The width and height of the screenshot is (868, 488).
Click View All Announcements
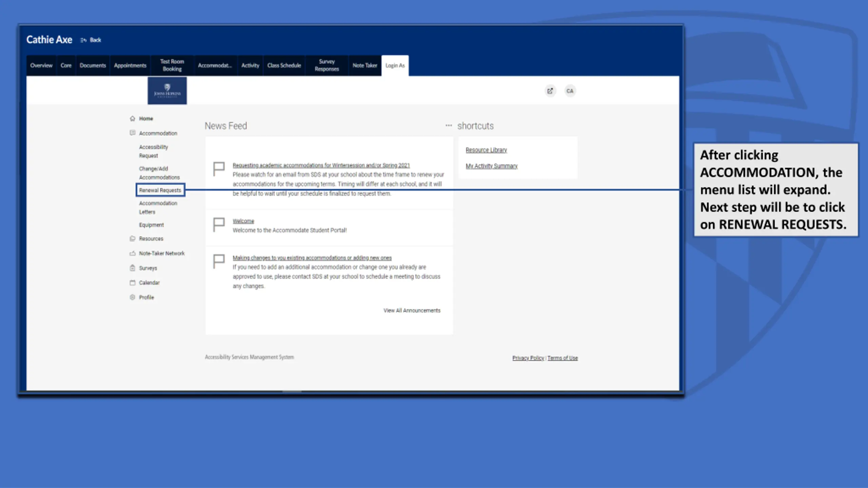pyautogui.click(x=412, y=310)
